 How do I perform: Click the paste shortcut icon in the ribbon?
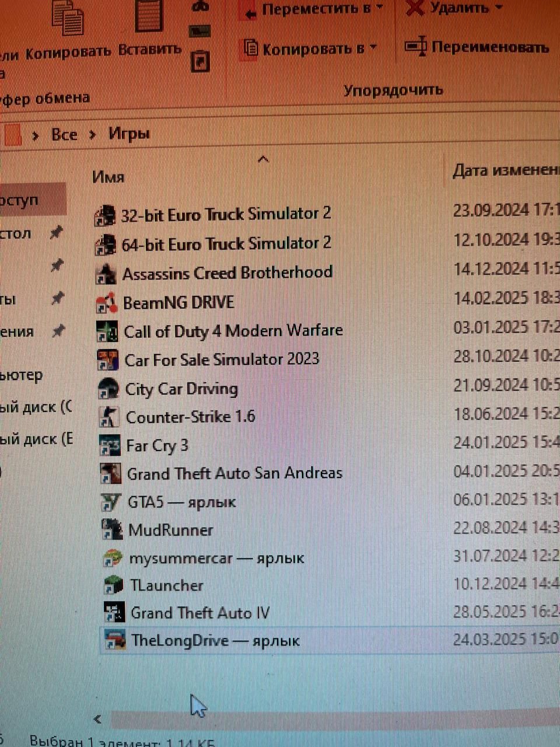pos(201,62)
